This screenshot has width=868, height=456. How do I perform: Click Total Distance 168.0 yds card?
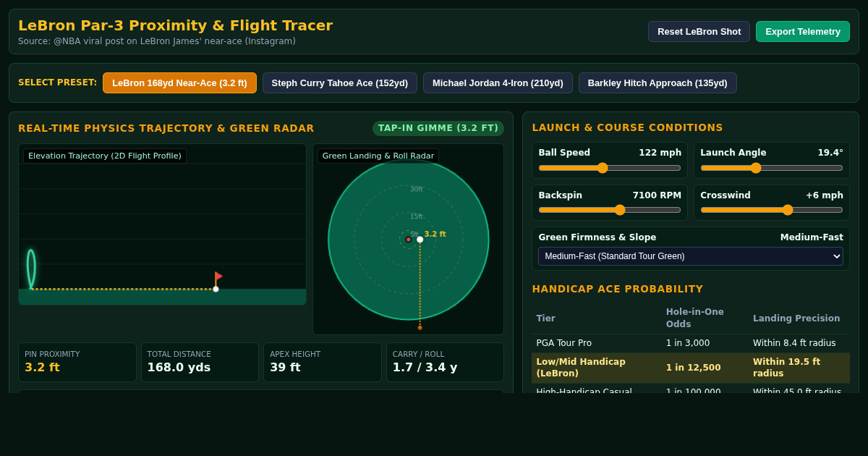200,362
